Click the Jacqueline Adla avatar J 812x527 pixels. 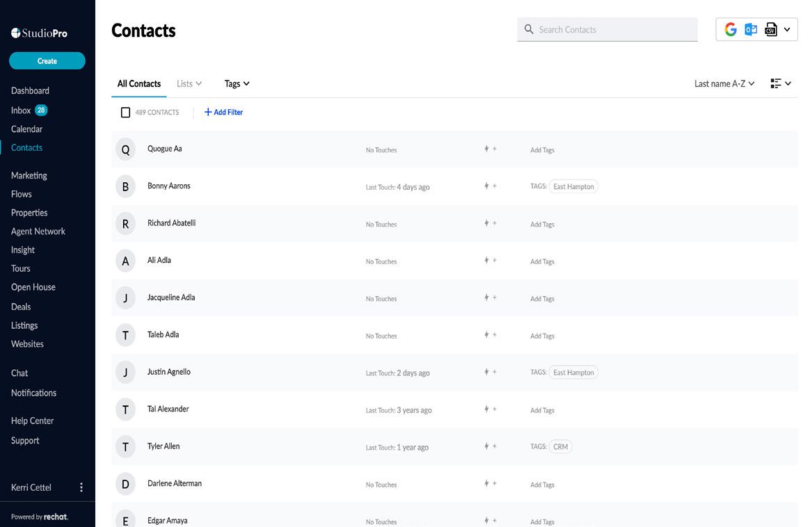tap(125, 298)
